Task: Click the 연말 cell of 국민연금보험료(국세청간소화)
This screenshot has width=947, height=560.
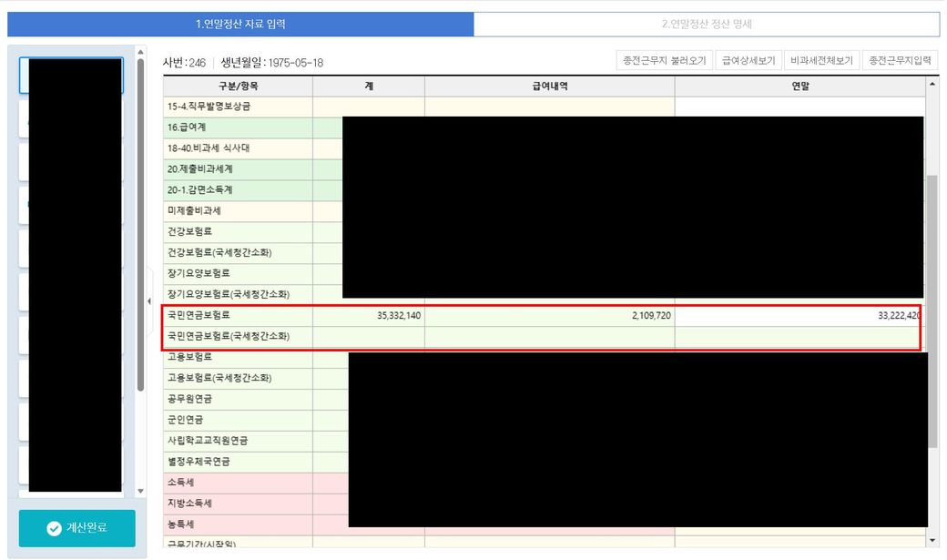Action: pyautogui.click(x=798, y=337)
